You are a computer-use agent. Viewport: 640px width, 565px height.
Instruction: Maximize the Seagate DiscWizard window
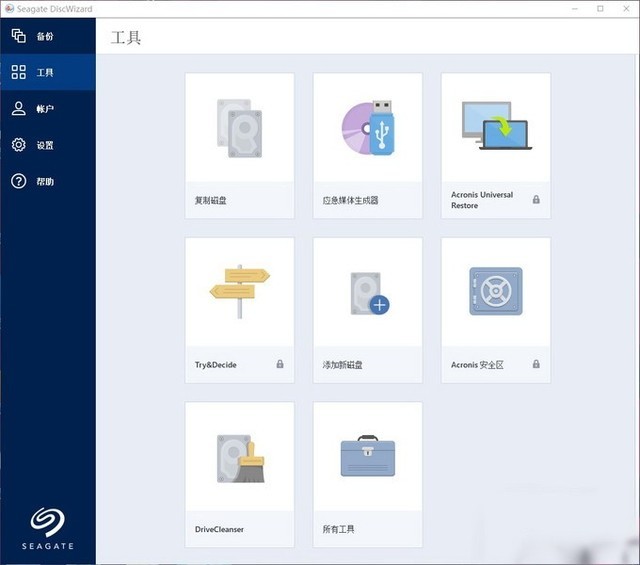[600, 9]
